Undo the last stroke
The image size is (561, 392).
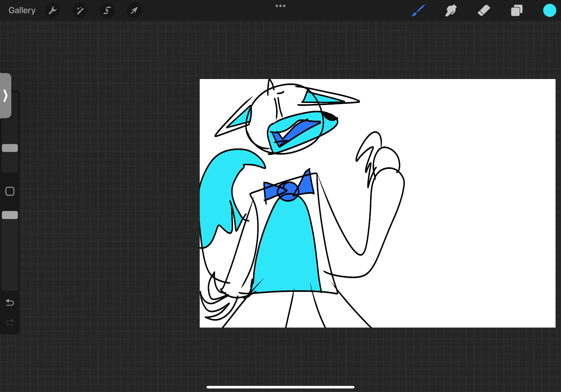click(10, 302)
